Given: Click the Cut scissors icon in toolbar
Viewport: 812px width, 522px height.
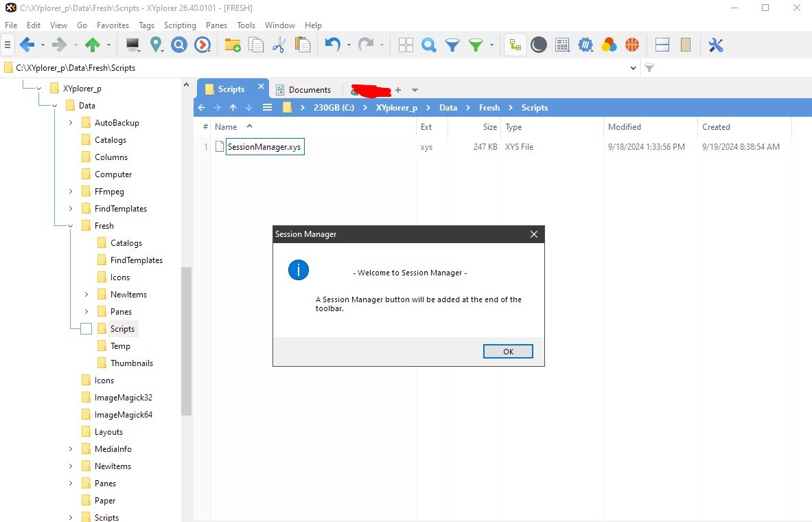Looking at the screenshot, I should click(279, 45).
